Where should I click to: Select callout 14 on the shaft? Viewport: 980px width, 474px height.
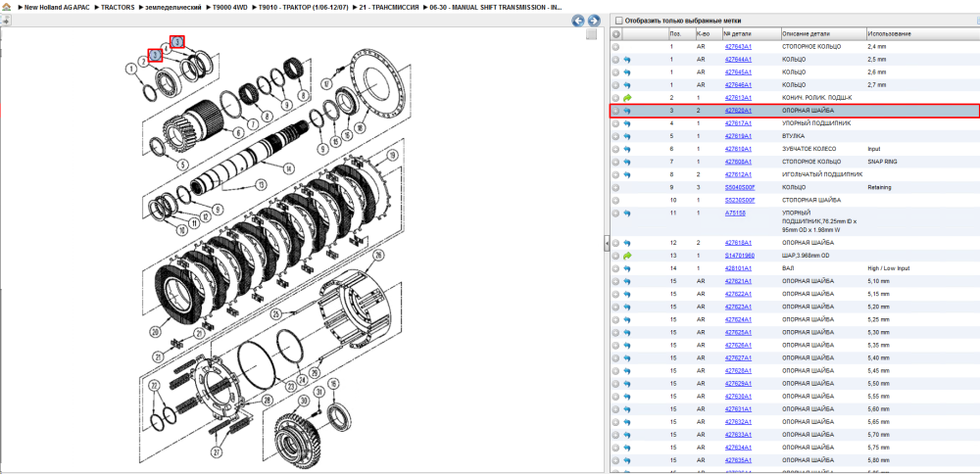tap(288, 168)
